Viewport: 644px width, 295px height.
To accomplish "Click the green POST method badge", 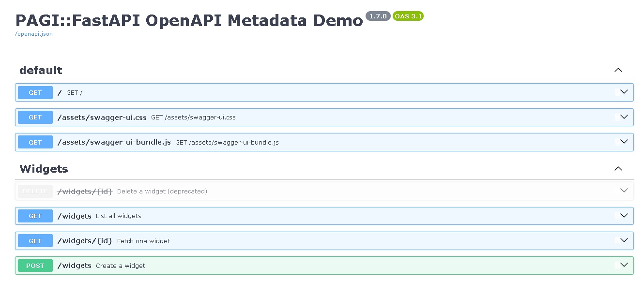I will 35,265.
